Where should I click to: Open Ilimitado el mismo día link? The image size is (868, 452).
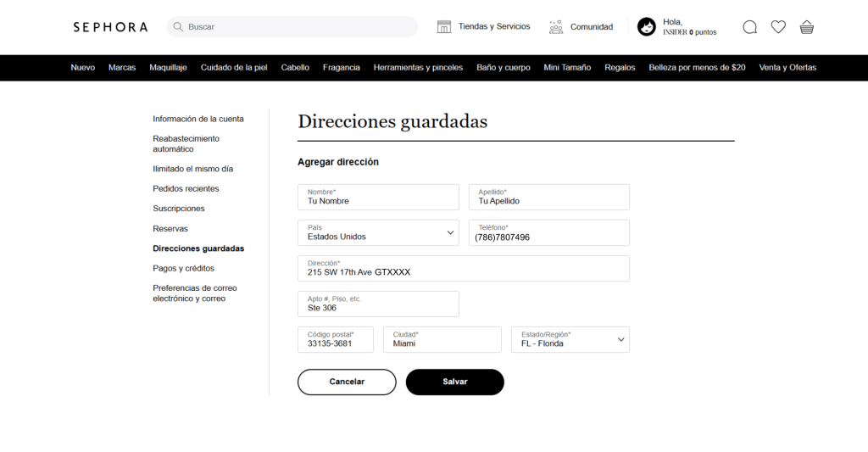point(192,169)
